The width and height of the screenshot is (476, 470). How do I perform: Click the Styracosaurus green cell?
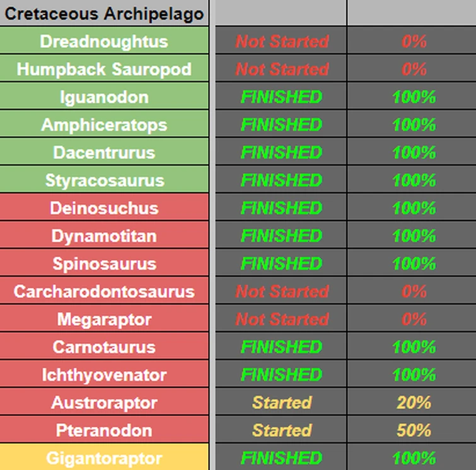coord(104,180)
